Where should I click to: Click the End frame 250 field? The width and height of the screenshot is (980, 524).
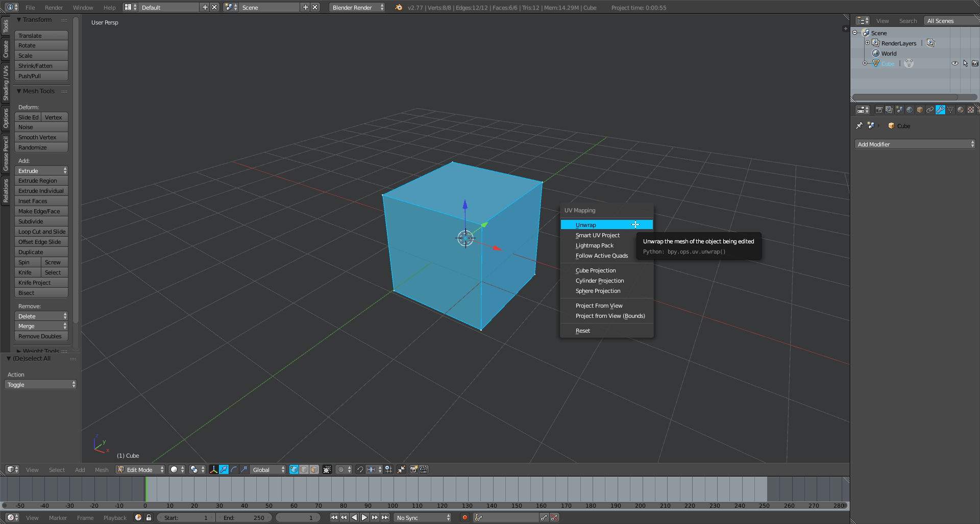click(x=244, y=517)
